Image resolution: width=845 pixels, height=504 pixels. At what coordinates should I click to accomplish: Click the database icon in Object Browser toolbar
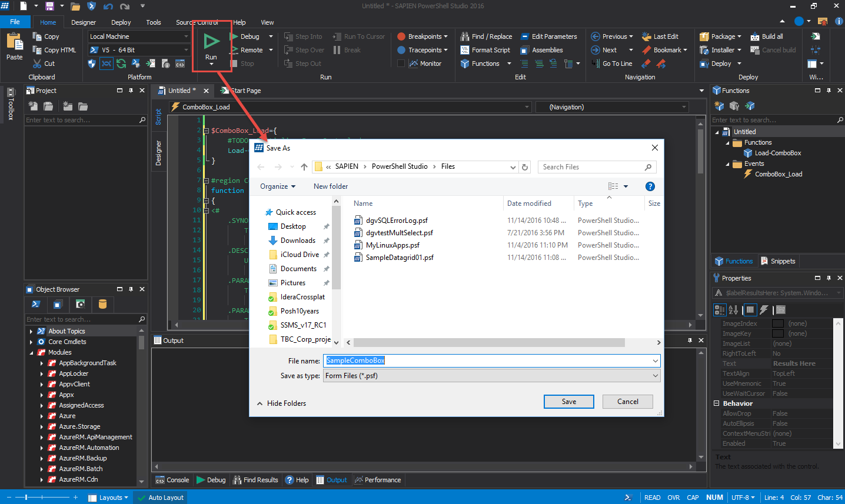click(102, 304)
